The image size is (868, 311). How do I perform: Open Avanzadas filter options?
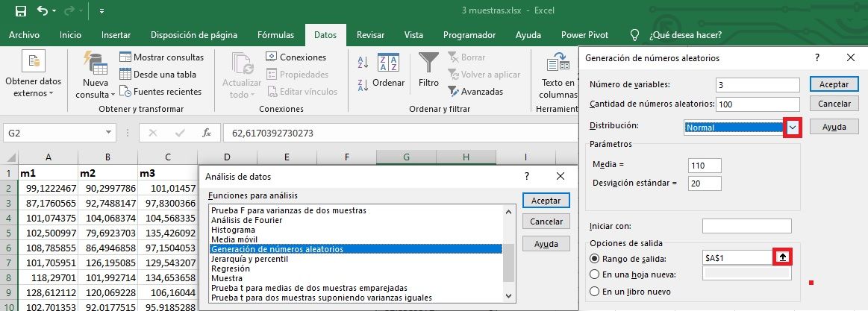[475, 91]
